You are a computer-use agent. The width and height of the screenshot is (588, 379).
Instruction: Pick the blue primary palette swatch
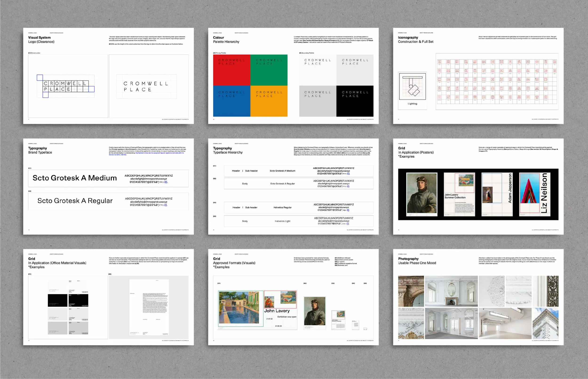tap(231, 101)
